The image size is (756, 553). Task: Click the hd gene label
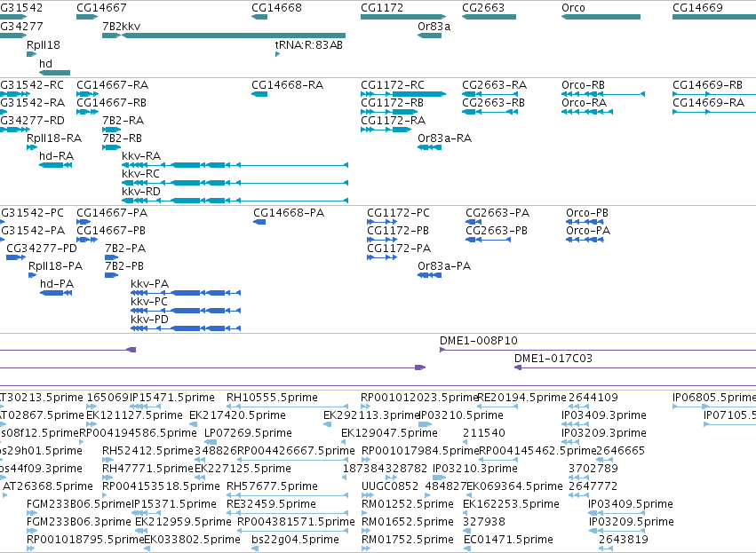pyautogui.click(x=45, y=64)
